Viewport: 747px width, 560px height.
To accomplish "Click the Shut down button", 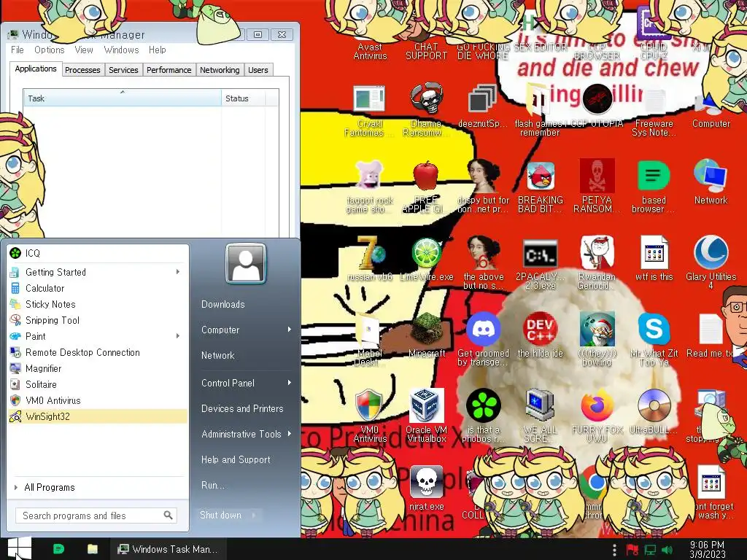I will tap(221, 515).
